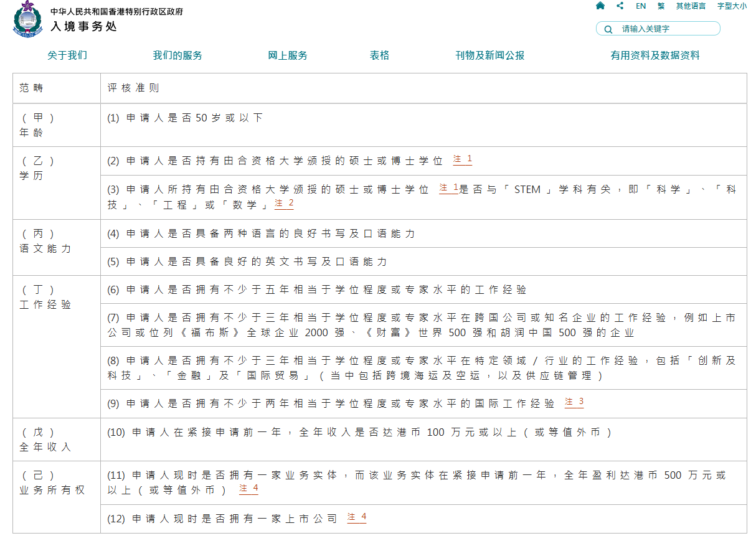Click the search magnifier icon
This screenshot has width=756, height=541.
coord(608,29)
